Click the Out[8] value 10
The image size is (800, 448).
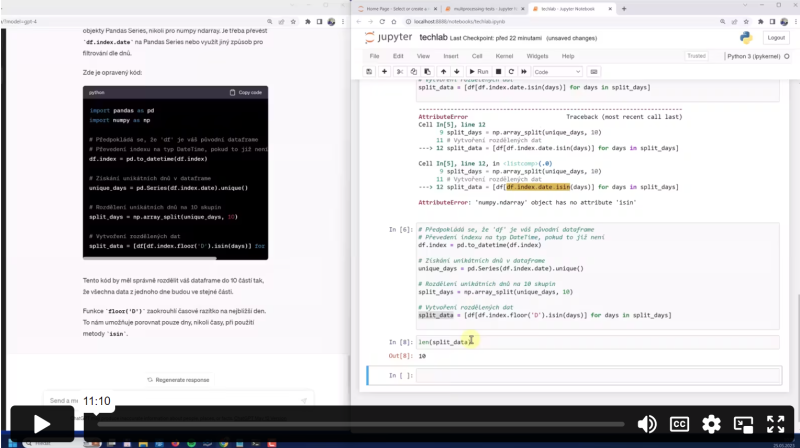click(x=422, y=356)
